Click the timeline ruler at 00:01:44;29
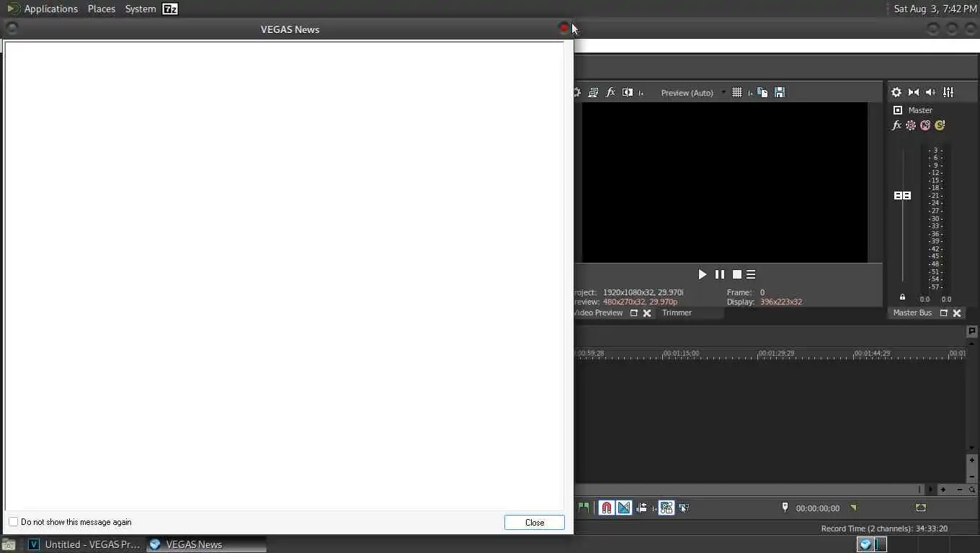The width and height of the screenshot is (980, 553). (872, 354)
